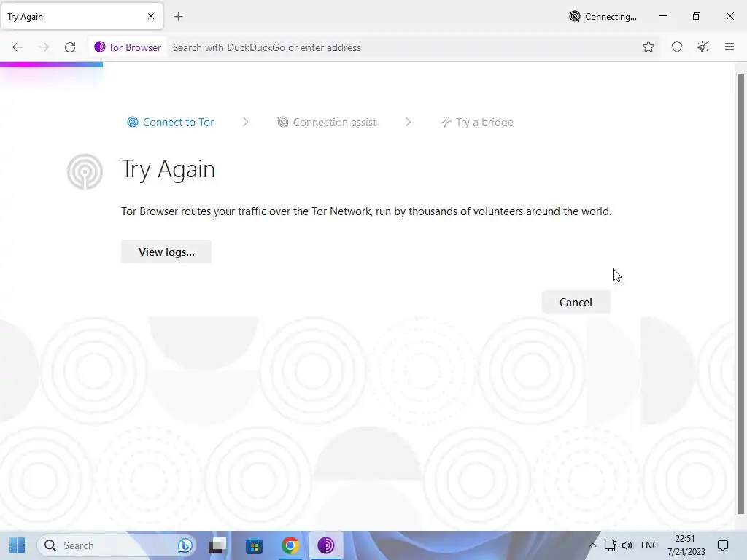Open the hamburger application menu

coord(729,47)
